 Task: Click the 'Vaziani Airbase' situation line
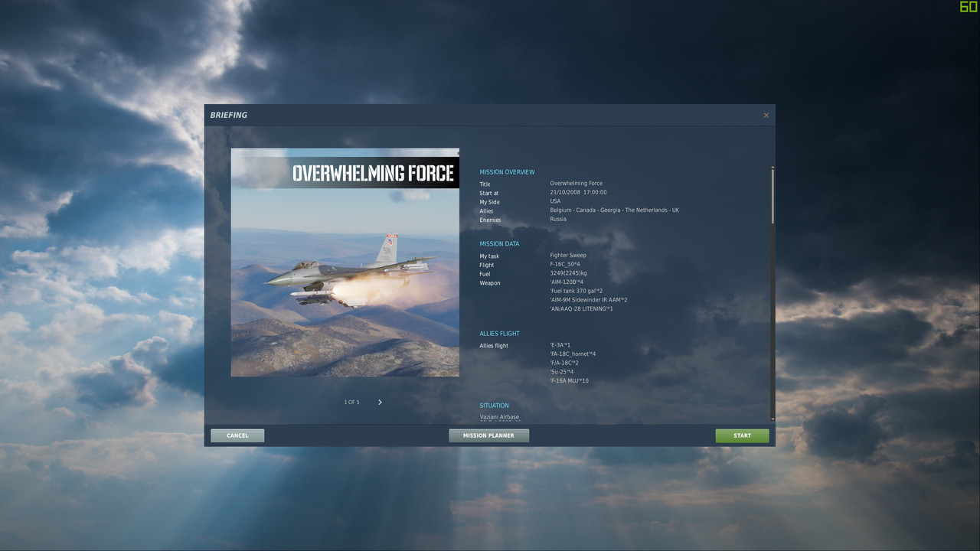point(499,417)
